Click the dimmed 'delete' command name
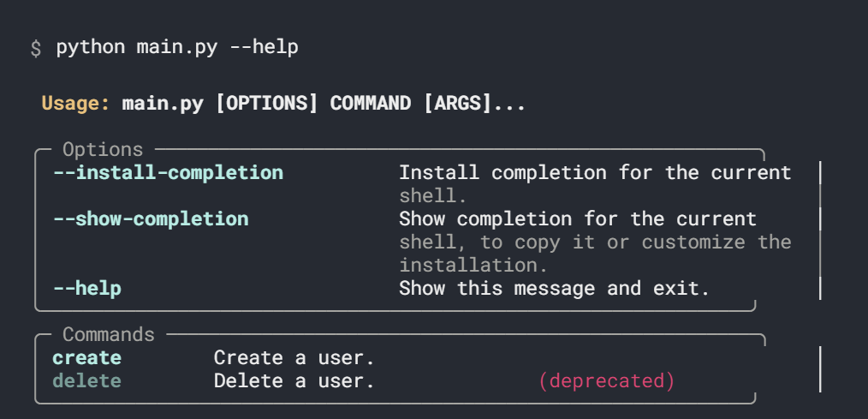The width and height of the screenshot is (868, 419). click(87, 380)
